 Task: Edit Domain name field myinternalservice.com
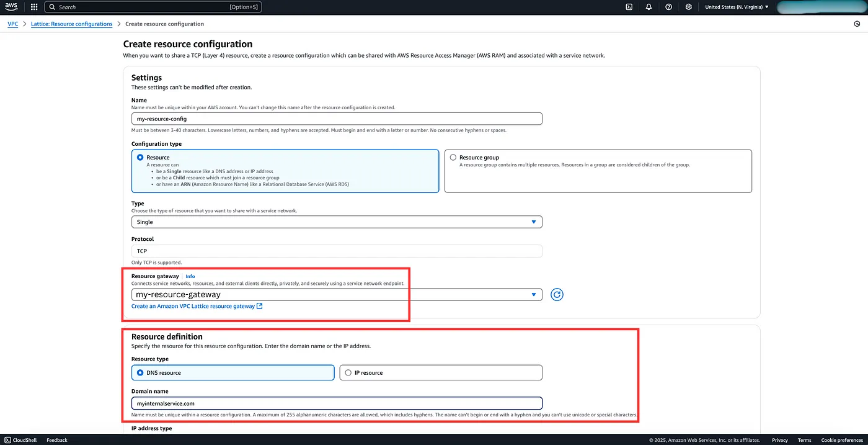click(337, 403)
